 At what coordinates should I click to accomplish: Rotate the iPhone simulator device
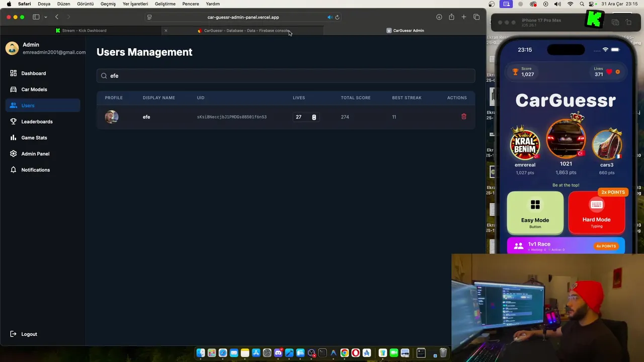628,23
